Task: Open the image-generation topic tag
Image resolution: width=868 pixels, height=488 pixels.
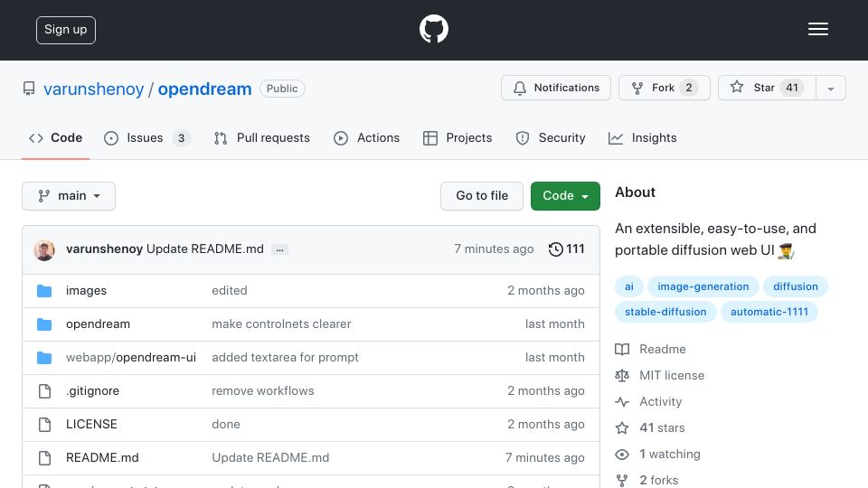Action: [703, 286]
